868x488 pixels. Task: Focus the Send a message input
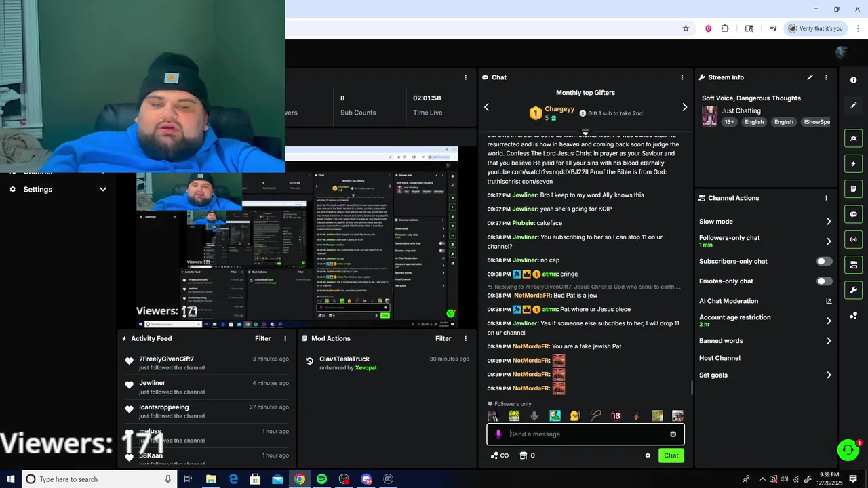tap(585, 434)
